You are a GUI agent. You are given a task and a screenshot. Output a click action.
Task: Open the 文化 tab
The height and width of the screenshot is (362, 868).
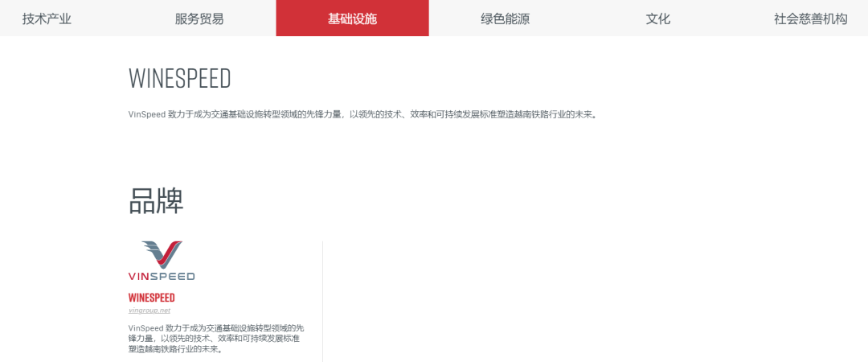(657, 19)
